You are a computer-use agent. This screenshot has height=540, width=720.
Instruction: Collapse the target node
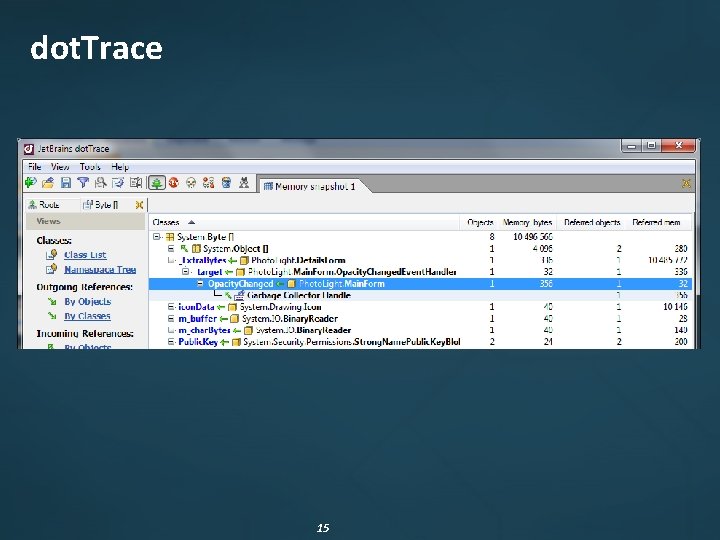click(x=185, y=272)
